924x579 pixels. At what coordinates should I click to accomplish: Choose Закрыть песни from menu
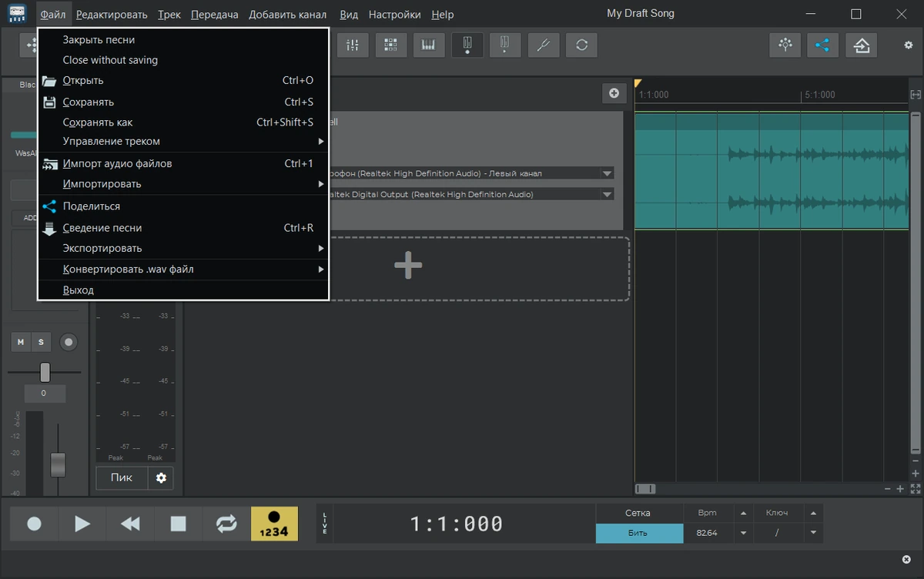pyautogui.click(x=183, y=39)
